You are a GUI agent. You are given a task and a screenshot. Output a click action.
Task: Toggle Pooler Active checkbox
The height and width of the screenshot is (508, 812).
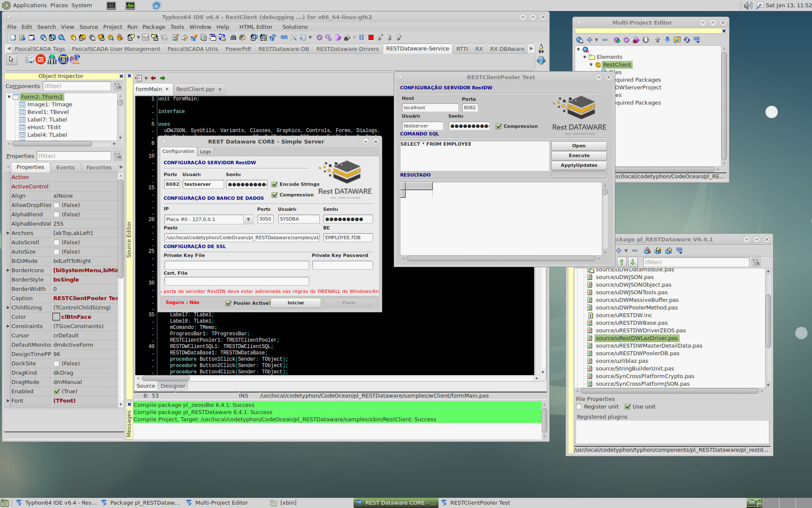coord(229,303)
